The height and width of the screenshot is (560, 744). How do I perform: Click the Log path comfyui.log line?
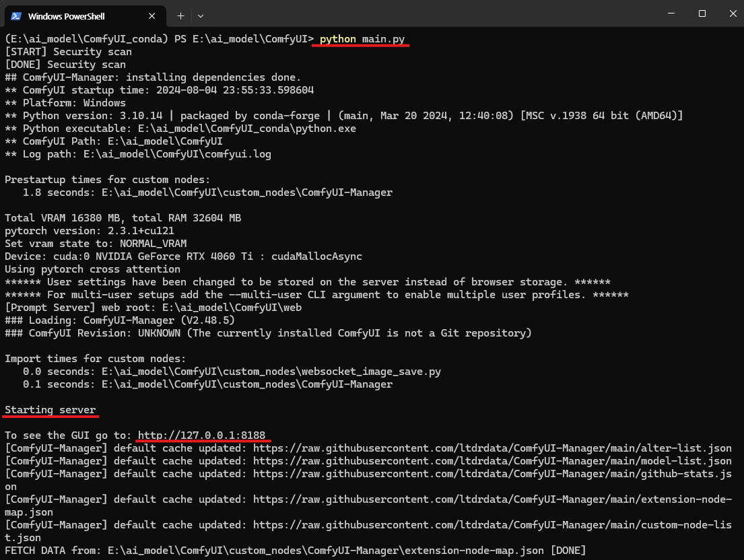click(138, 154)
